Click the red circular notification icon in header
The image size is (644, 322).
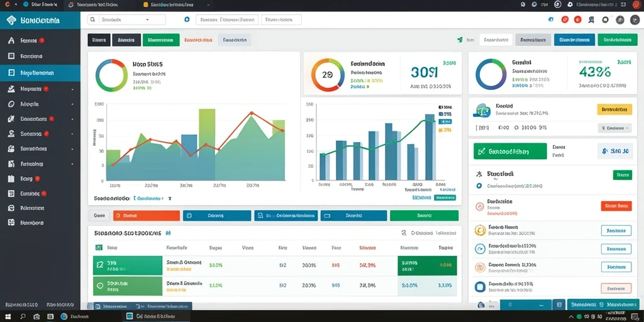pos(565,19)
